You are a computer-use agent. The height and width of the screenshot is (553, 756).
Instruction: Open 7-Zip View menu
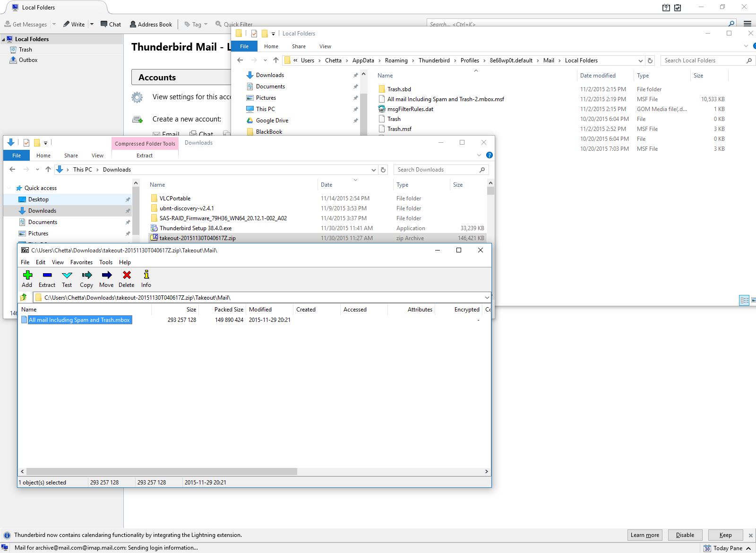pyautogui.click(x=58, y=262)
